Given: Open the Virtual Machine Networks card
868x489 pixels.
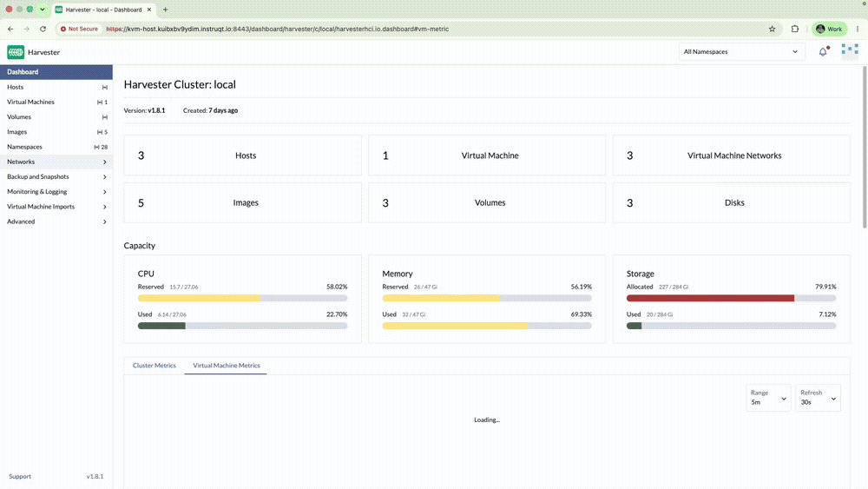Looking at the screenshot, I should coord(731,155).
